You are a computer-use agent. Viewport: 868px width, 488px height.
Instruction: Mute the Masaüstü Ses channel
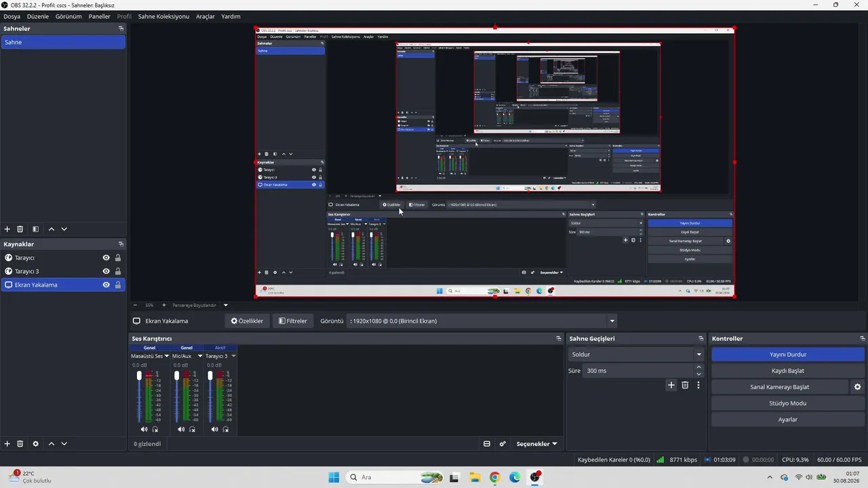[144, 429]
